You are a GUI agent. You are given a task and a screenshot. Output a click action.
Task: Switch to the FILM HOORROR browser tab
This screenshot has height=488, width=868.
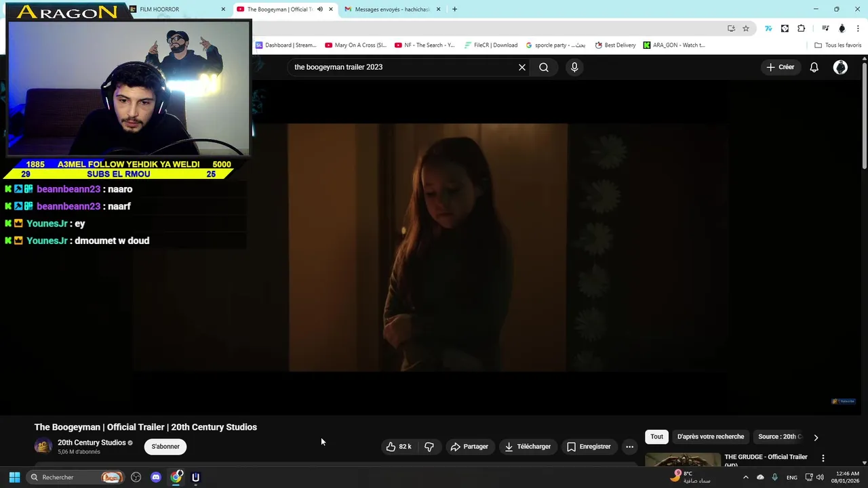click(x=176, y=9)
